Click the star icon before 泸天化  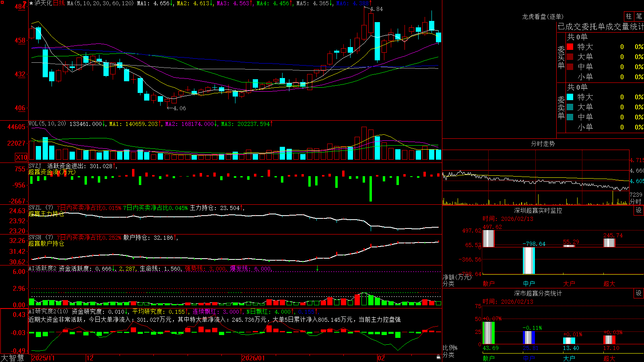click(31, 3)
